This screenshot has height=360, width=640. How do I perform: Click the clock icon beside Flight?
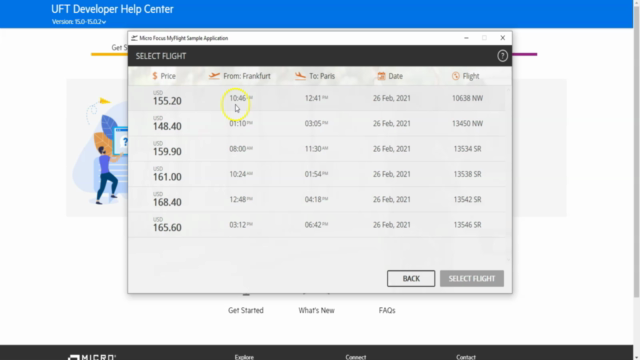[456, 76]
